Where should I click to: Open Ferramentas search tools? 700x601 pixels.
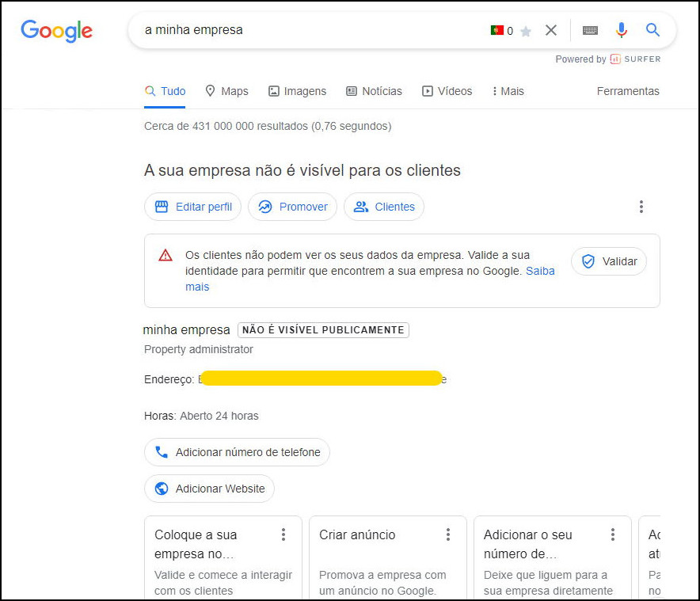[x=628, y=91]
